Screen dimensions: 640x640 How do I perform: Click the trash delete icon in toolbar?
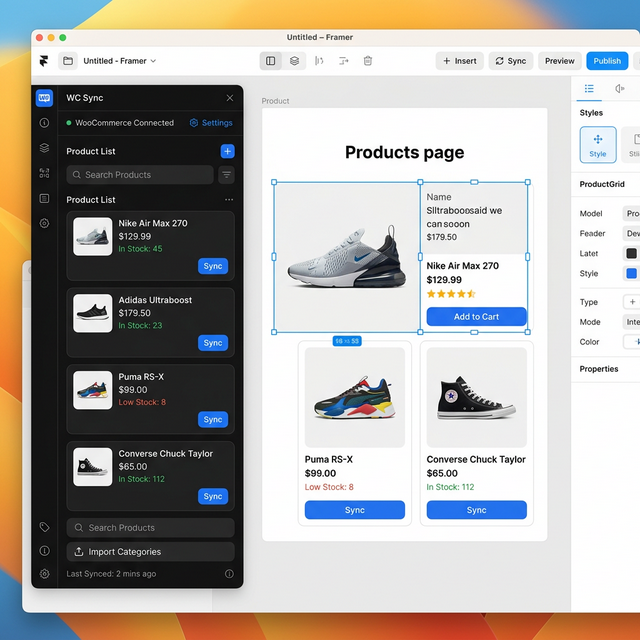[x=368, y=61]
